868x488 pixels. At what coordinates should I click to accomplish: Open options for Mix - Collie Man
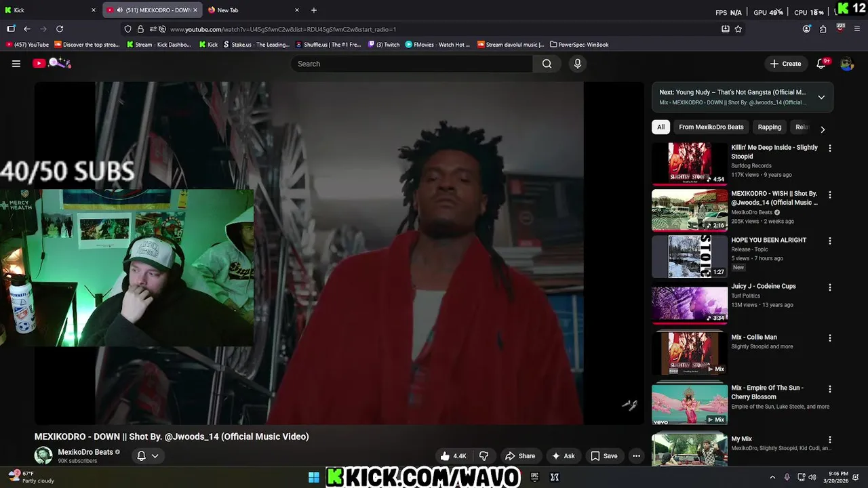(830, 338)
